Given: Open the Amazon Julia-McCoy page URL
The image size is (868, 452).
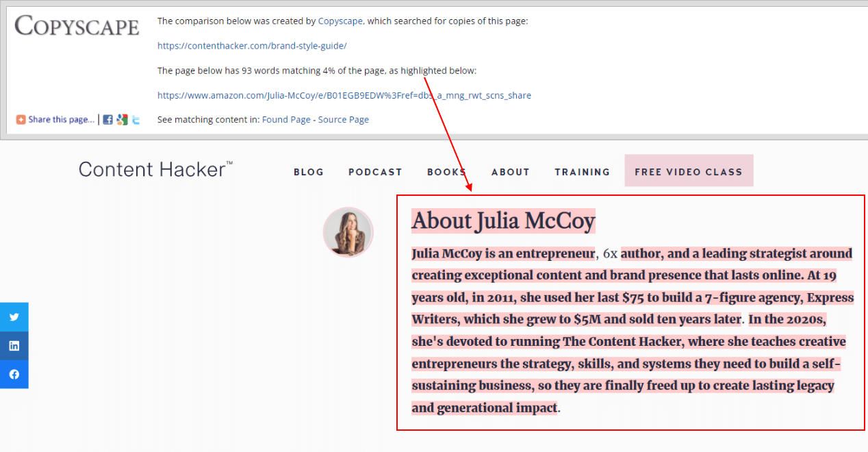Looking at the screenshot, I should click(344, 95).
